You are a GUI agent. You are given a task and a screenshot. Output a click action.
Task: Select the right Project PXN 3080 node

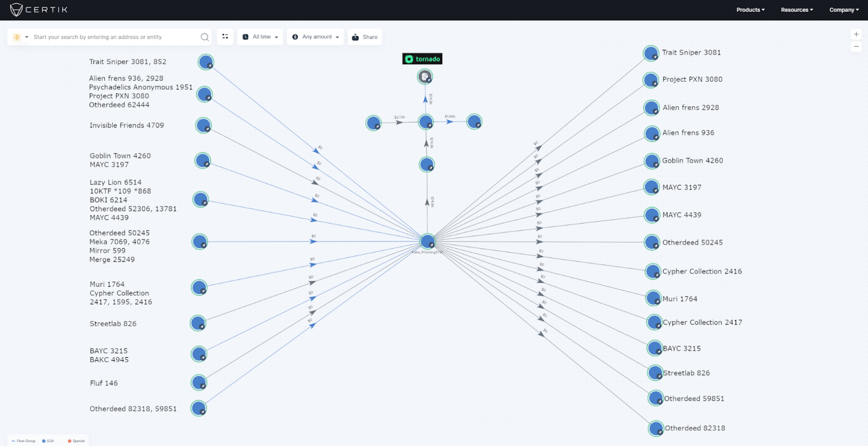tap(650, 80)
